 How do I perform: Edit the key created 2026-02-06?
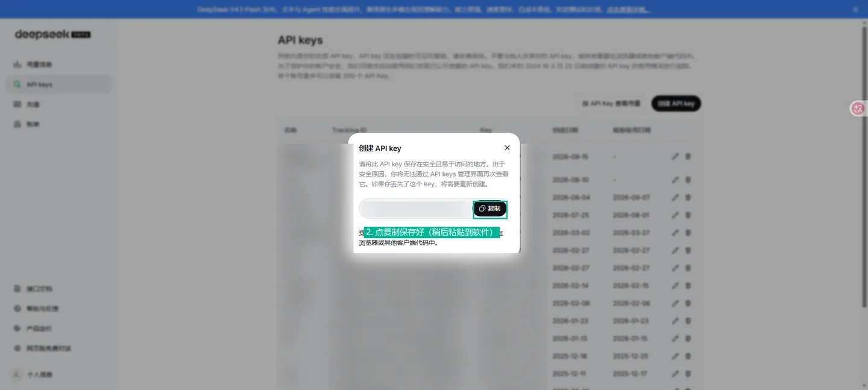coord(675,303)
